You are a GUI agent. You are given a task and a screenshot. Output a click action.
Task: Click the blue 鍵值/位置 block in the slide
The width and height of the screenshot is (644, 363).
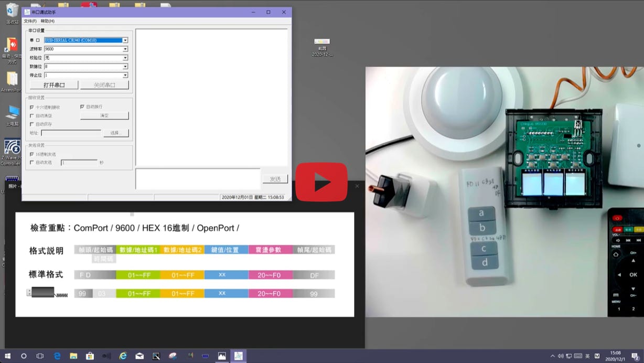point(227,250)
